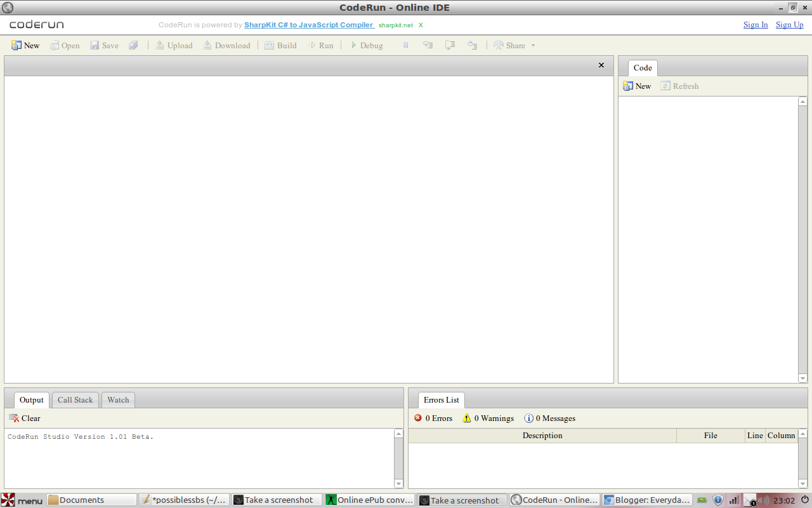This screenshot has width=812, height=508.
Task: Click the Errors List scroll down arrow
Action: [803, 484]
